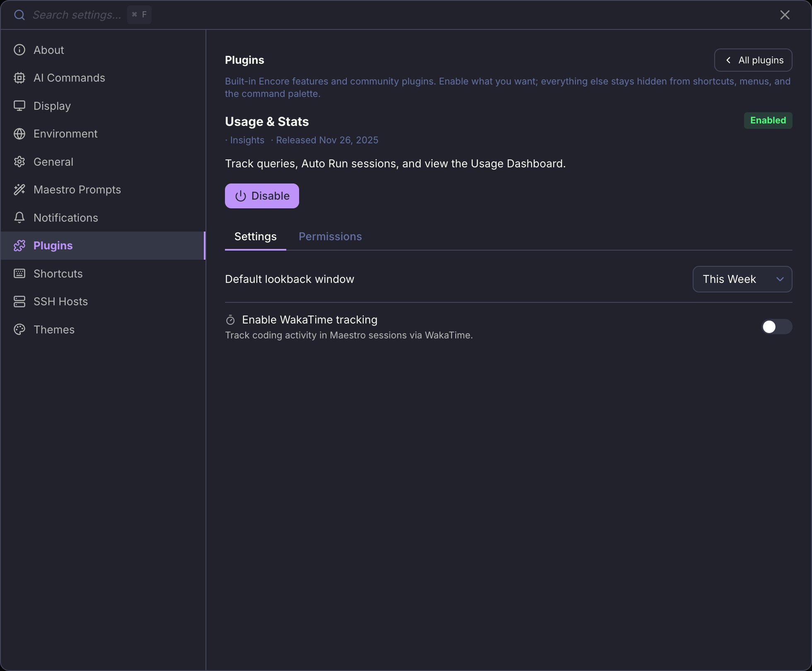Click the About info icon

pyautogui.click(x=19, y=50)
